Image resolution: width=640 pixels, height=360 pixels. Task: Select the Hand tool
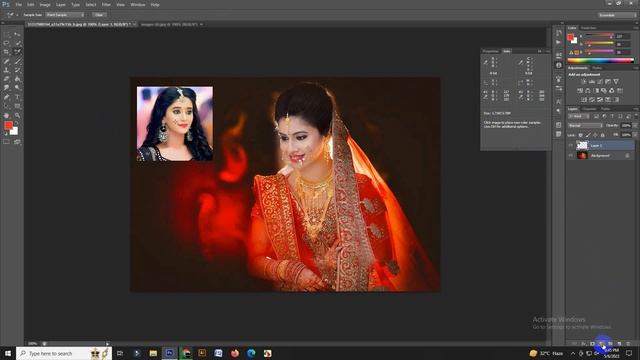tap(6, 116)
